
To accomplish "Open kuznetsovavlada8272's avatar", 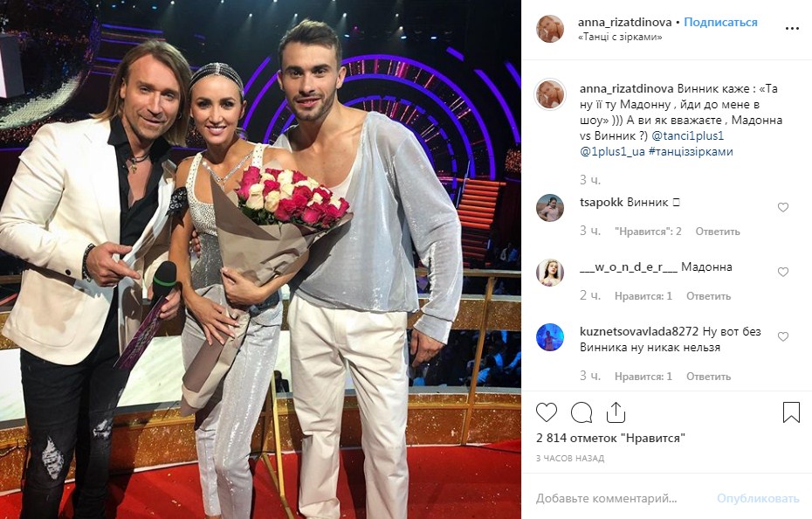I will [550, 337].
